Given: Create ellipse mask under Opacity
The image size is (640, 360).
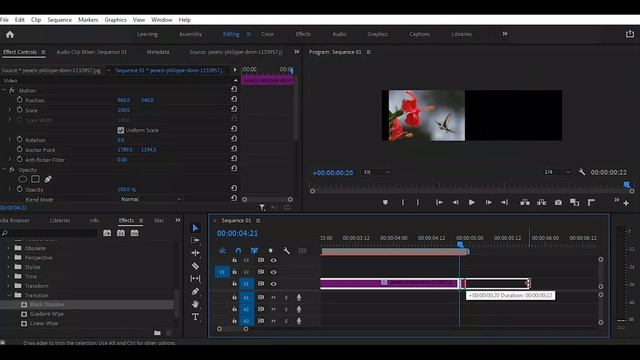Looking at the screenshot, I should (x=22, y=179).
